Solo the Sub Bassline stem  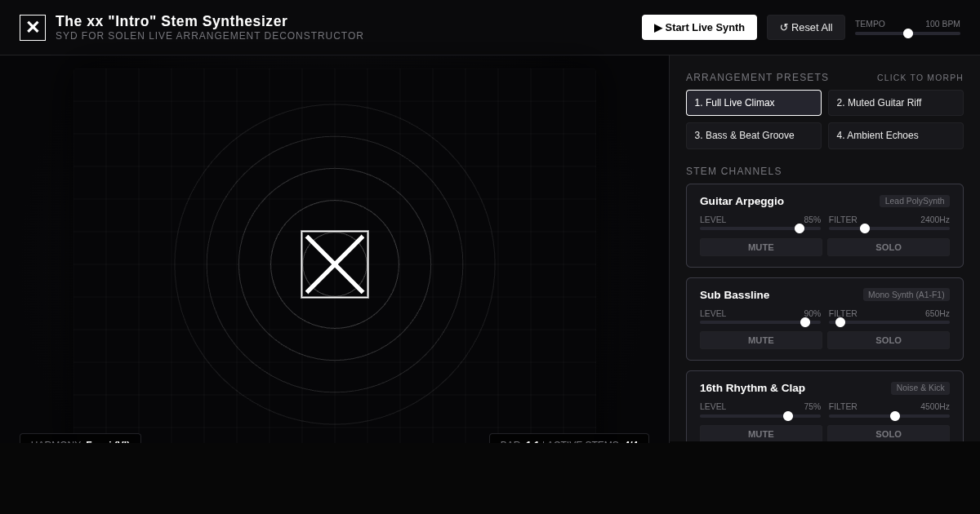pyautogui.click(x=889, y=340)
